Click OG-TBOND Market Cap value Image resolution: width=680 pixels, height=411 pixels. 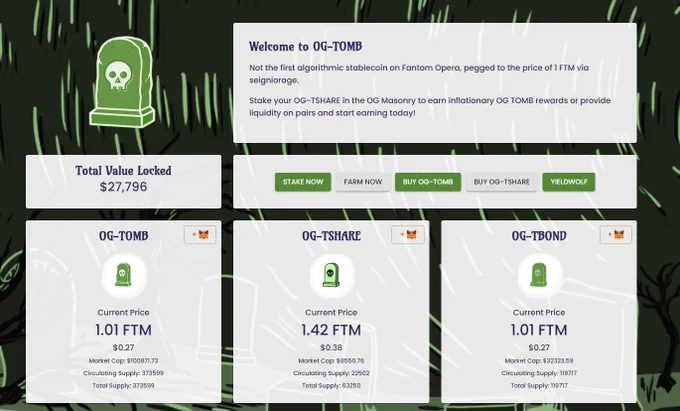click(558, 361)
